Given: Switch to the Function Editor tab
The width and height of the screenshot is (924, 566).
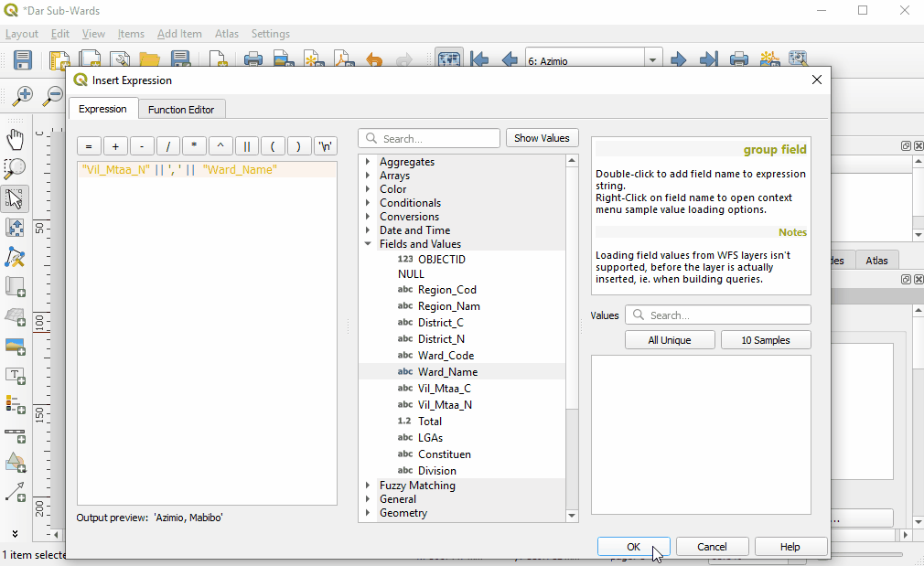Looking at the screenshot, I should coord(181,110).
